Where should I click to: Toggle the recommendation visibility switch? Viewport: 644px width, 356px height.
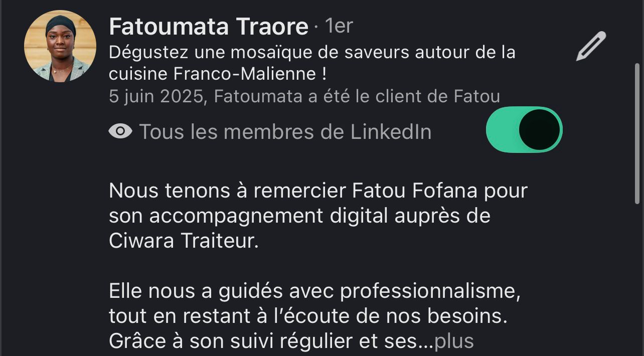524,129
